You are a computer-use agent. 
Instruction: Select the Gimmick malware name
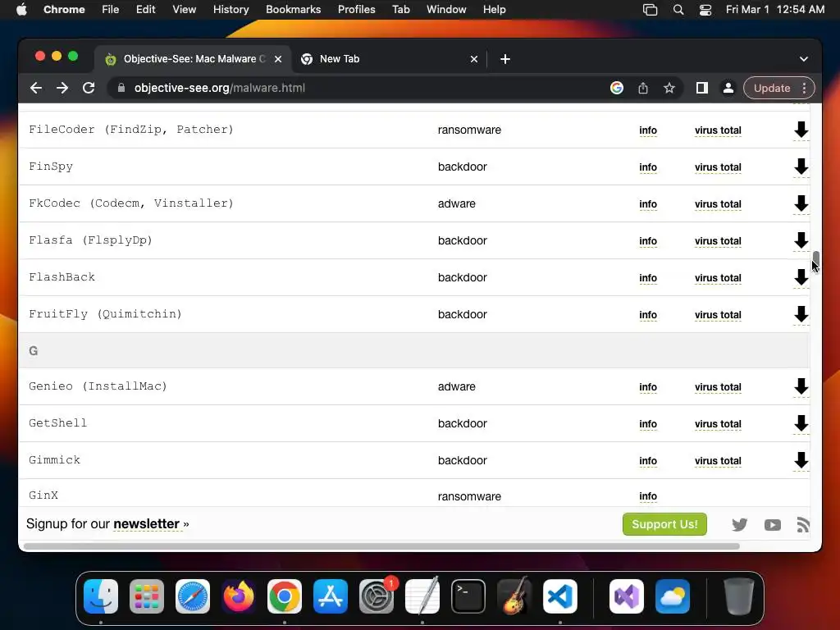tap(54, 459)
